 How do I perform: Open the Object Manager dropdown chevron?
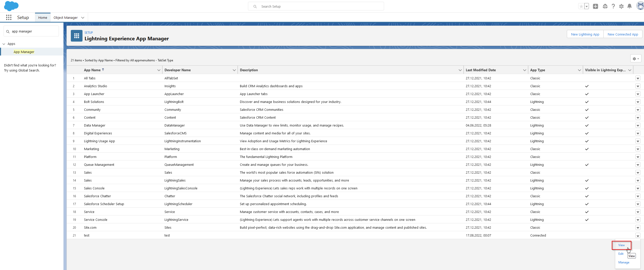82,17
